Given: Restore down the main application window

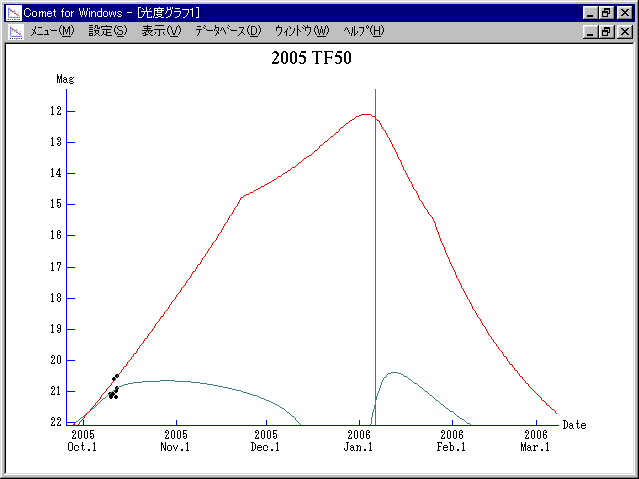Looking at the screenshot, I should [x=606, y=13].
